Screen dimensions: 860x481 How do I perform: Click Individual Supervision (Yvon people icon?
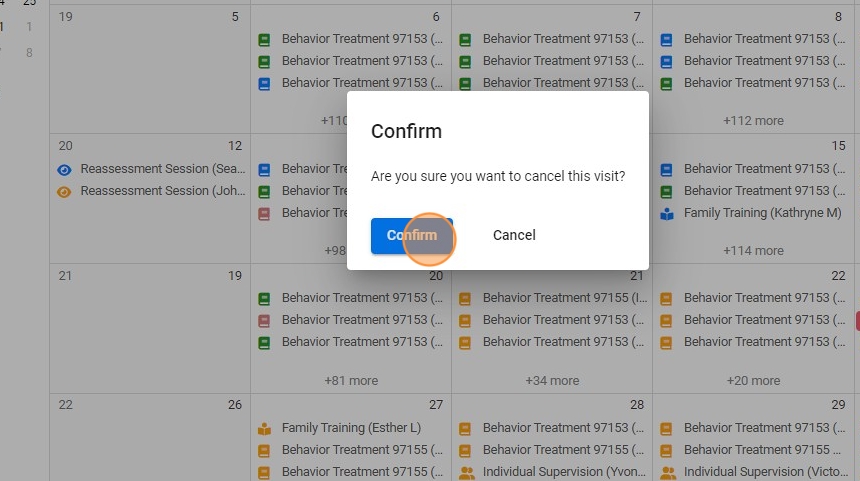(466, 472)
